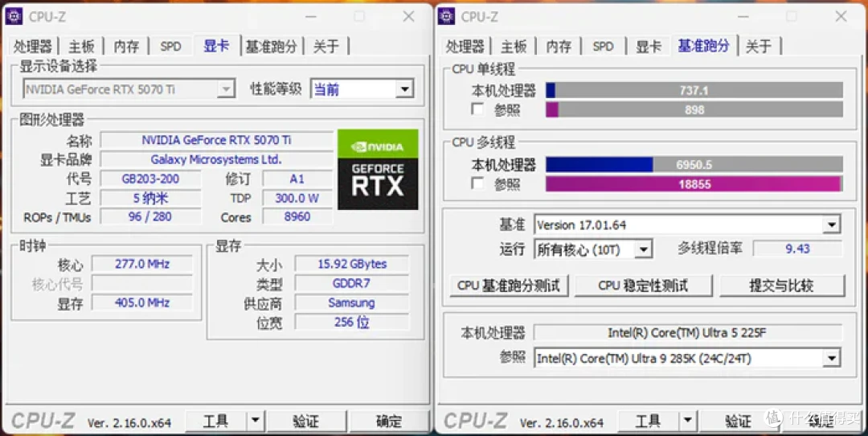Image resolution: width=868 pixels, height=436 pixels.
Task: Click the 显存 405.0 MHz clock value
Action: point(142,302)
